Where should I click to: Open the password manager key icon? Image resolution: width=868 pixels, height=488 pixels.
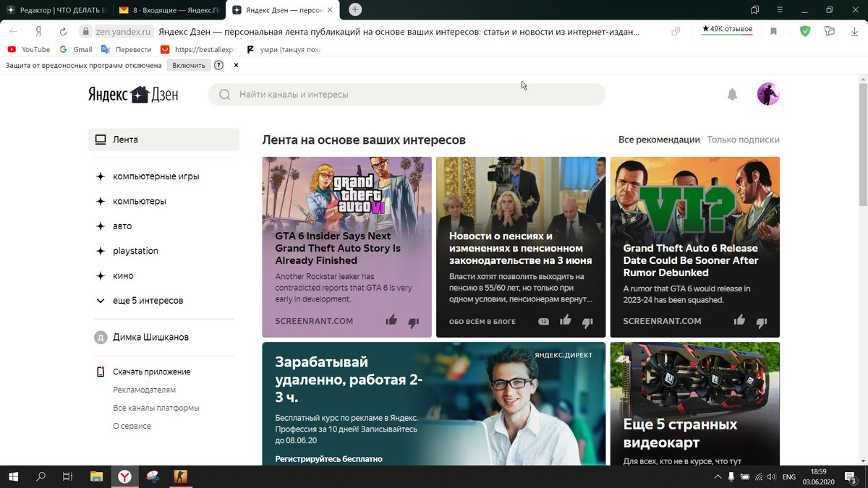click(x=829, y=31)
